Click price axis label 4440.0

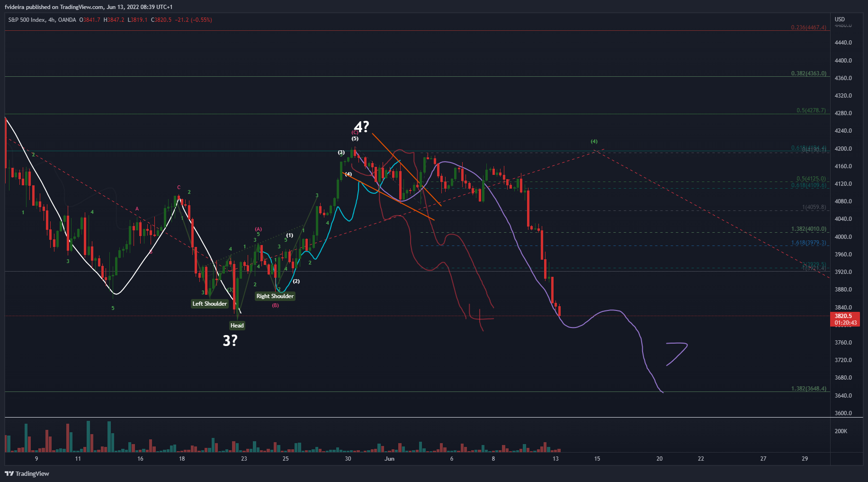click(x=843, y=43)
